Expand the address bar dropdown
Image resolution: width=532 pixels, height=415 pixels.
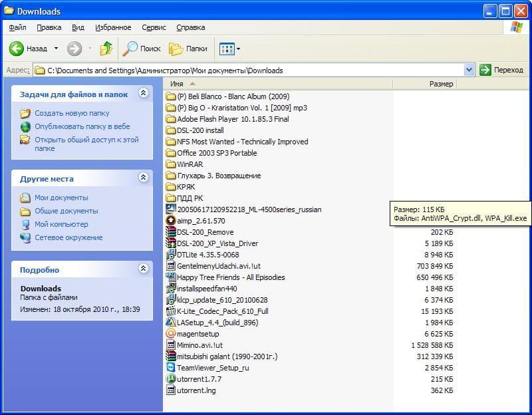click(469, 70)
